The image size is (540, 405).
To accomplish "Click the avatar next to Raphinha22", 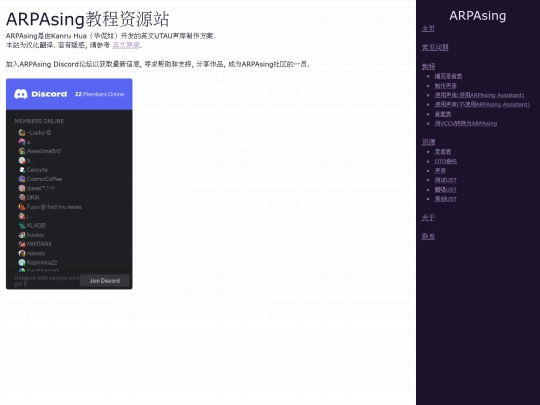I will tap(22, 262).
